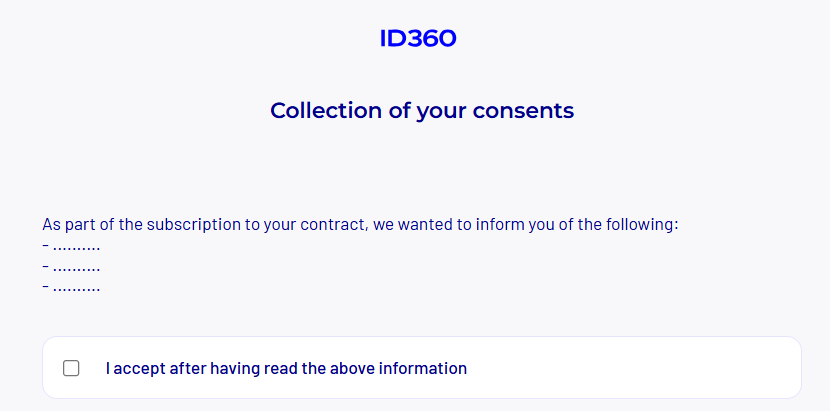Image resolution: width=830 pixels, height=411 pixels.
Task: Click the word "wanted" in the intro sentence
Action: point(426,224)
